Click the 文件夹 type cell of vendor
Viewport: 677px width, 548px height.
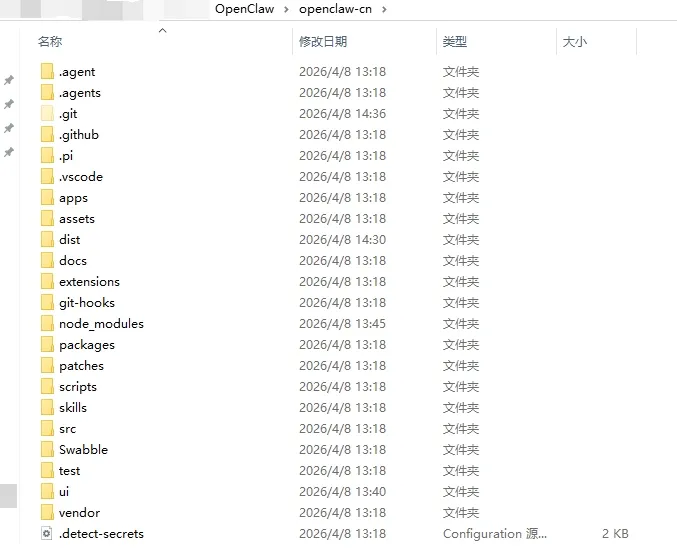pos(461,513)
